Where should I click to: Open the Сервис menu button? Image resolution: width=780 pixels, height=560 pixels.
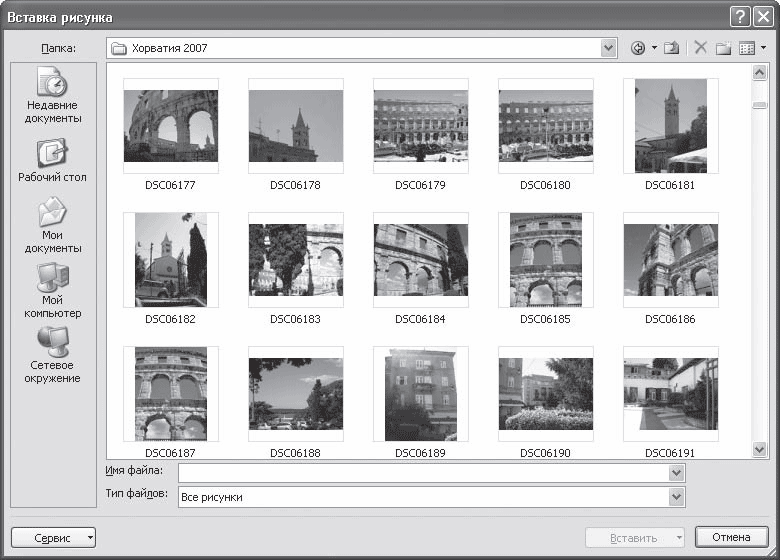pos(53,538)
